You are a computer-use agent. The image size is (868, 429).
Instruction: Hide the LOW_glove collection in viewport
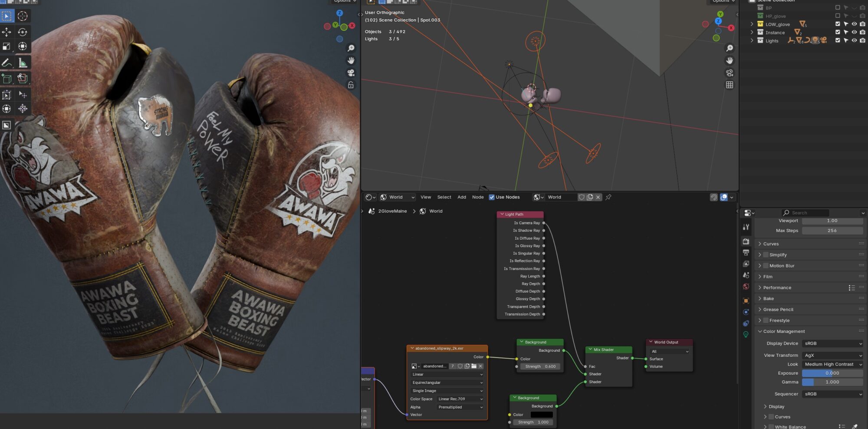[854, 24]
